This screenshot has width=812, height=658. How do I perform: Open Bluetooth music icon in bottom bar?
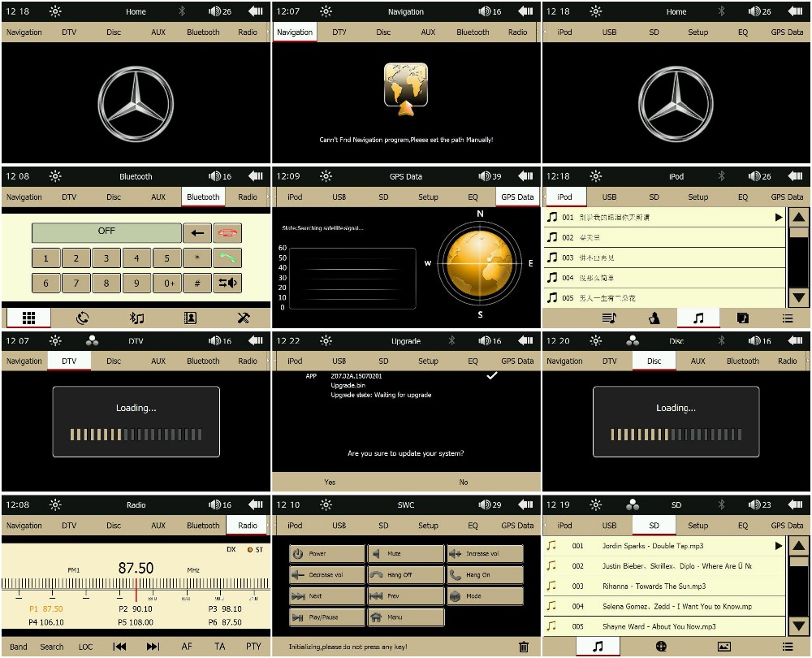(x=136, y=318)
